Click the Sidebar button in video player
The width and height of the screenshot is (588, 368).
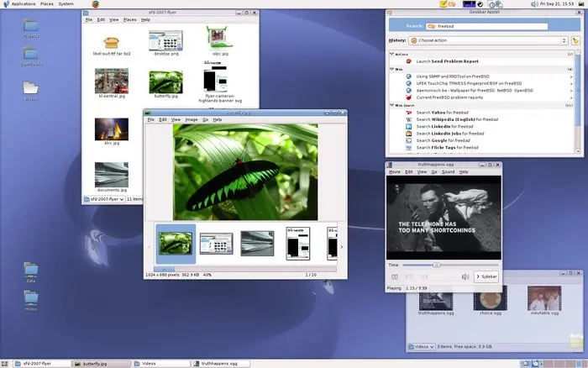click(x=486, y=276)
